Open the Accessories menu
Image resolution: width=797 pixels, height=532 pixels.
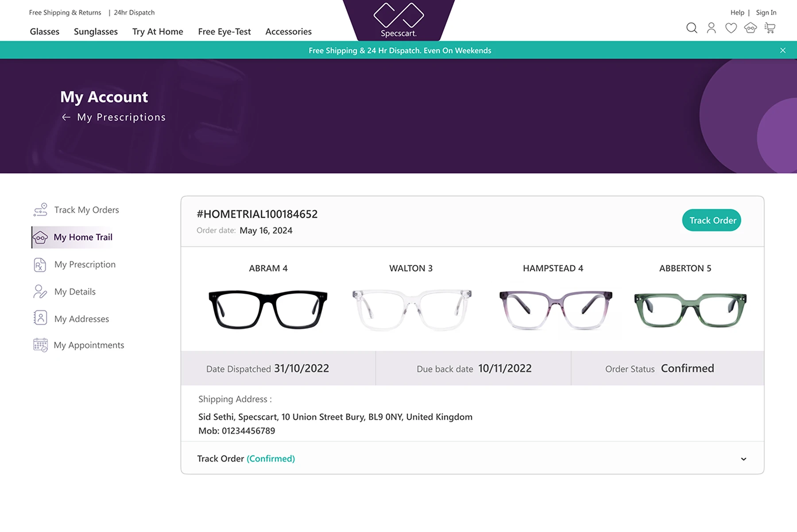tap(288, 31)
